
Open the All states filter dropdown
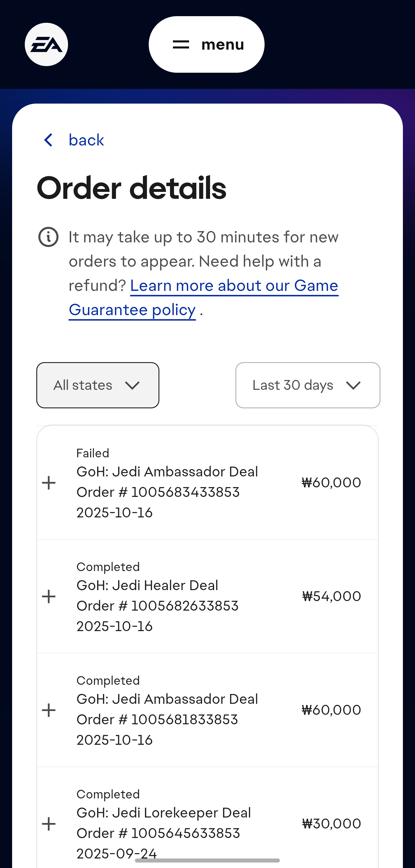98,385
